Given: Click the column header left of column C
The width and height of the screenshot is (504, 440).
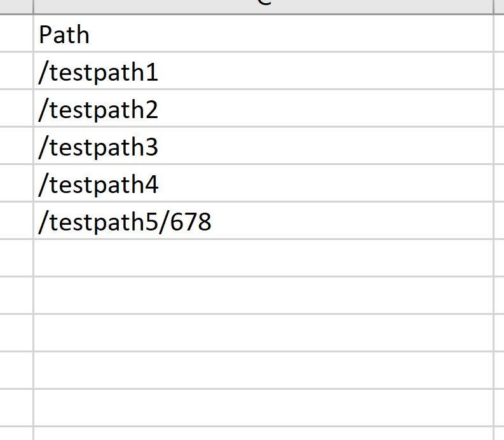Looking at the screenshot, I should tap(16, 6).
